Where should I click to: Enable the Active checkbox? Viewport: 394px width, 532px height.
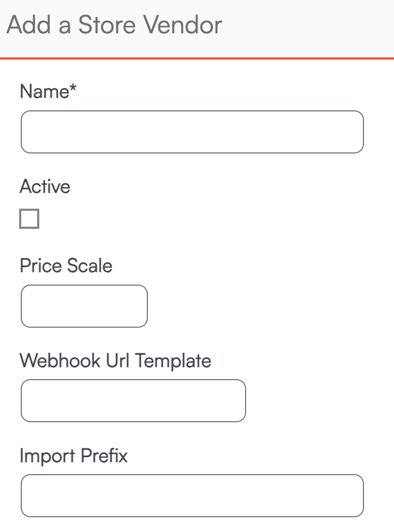[x=29, y=219]
